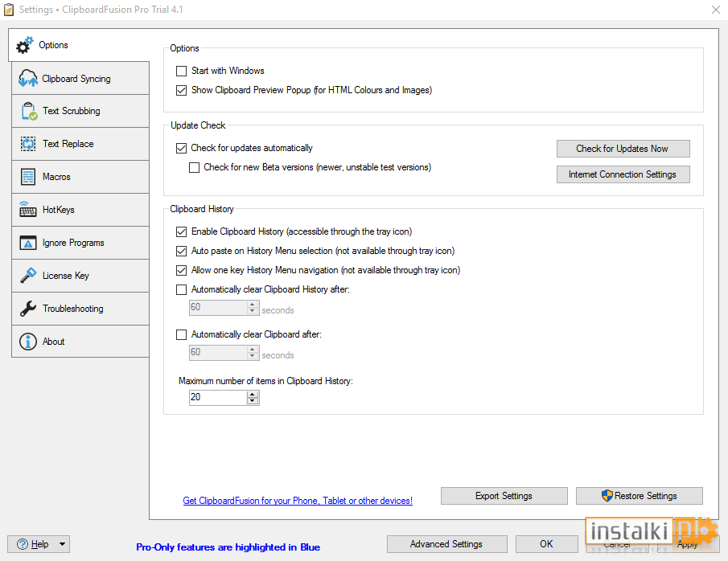Open Internet Connection Settings

pos(623,174)
